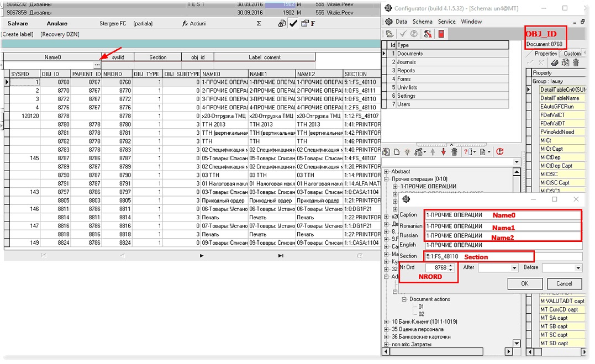Screen dimensions: 595x364
Task: Collapse the Прочие операции (0-10) node
Action: pyautogui.click(x=386, y=179)
